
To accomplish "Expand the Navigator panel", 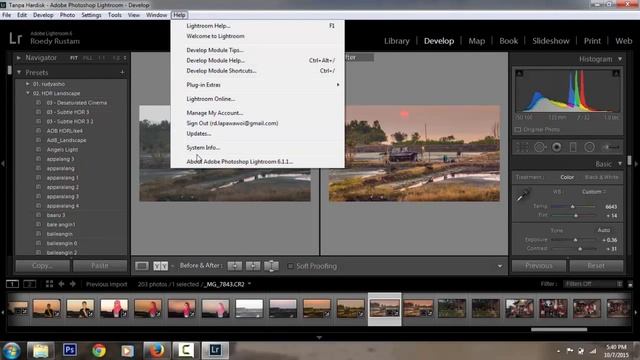I will tap(18, 58).
